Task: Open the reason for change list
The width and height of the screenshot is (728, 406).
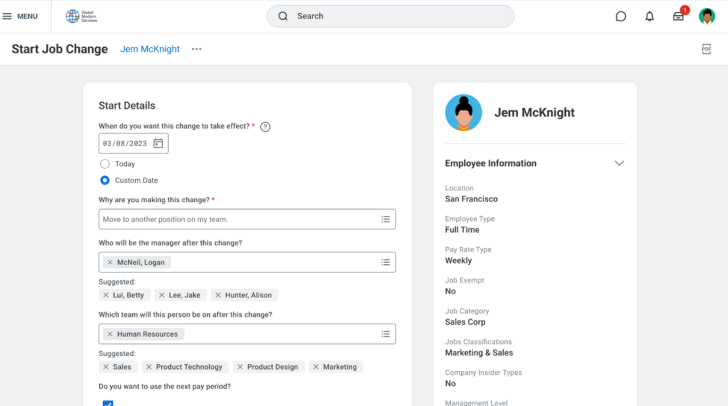Action: 385,219
